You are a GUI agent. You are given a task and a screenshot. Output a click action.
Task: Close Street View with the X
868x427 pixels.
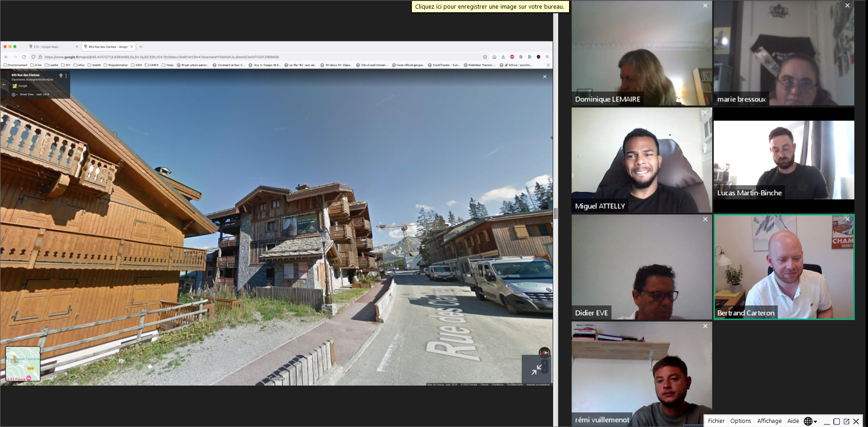coord(544,76)
